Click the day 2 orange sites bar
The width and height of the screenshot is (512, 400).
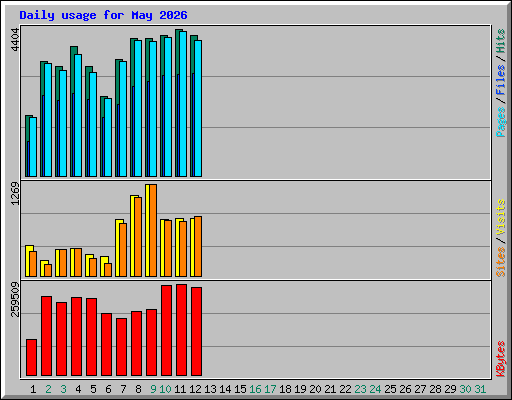point(48,270)
